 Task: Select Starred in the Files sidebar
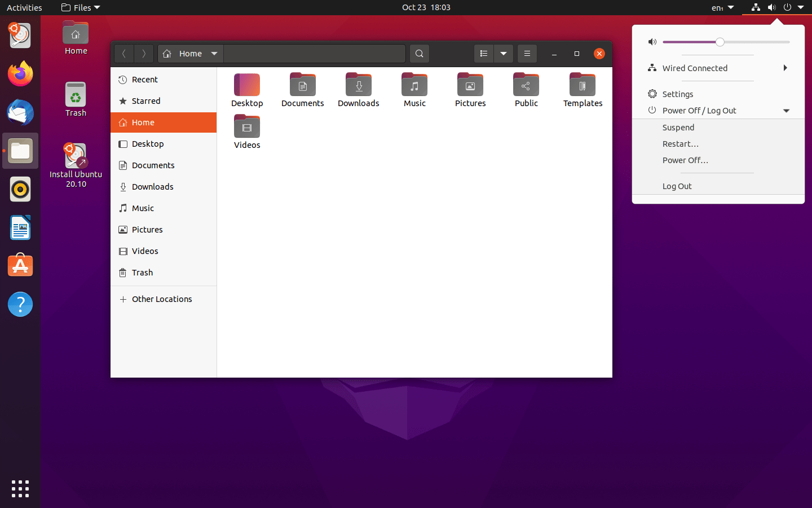[x=146, y=101]
